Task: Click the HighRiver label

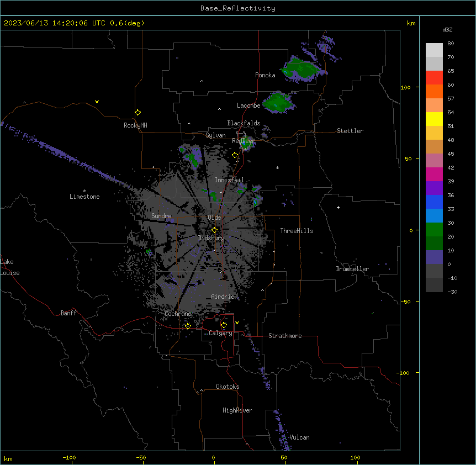Action: tap(237, 410)
